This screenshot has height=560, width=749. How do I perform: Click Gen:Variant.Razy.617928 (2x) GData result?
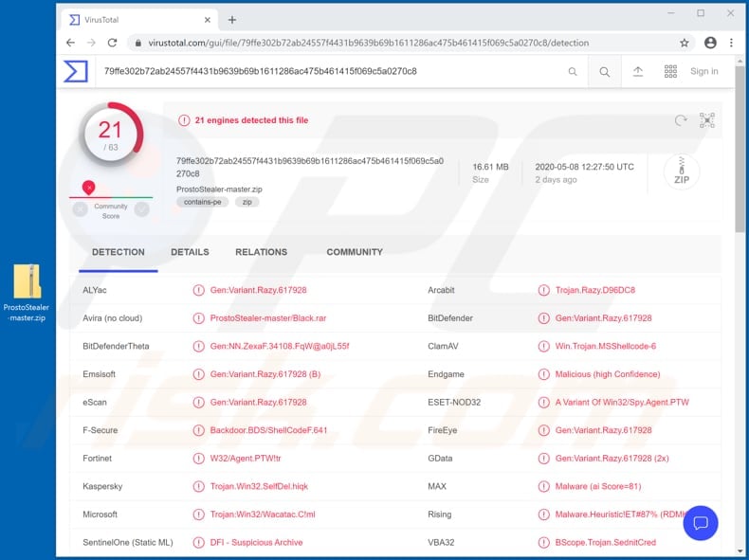click(x=612, y=459)
